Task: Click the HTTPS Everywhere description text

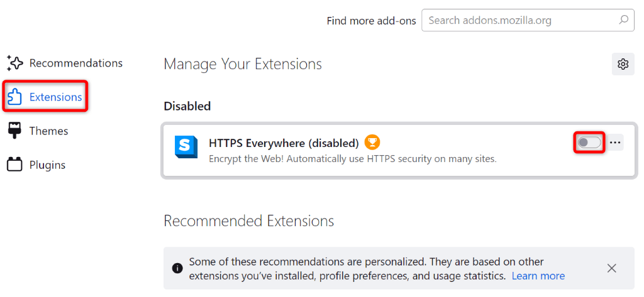Action: point(352,159)
